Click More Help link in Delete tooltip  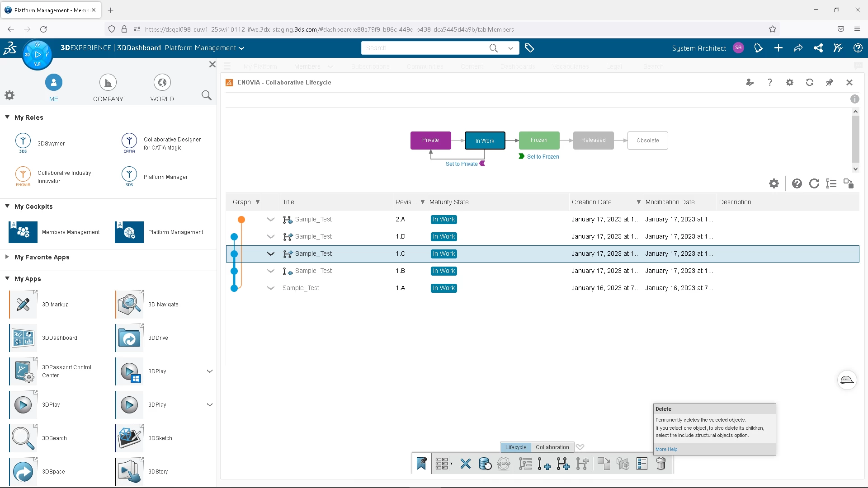pos(666,449)
